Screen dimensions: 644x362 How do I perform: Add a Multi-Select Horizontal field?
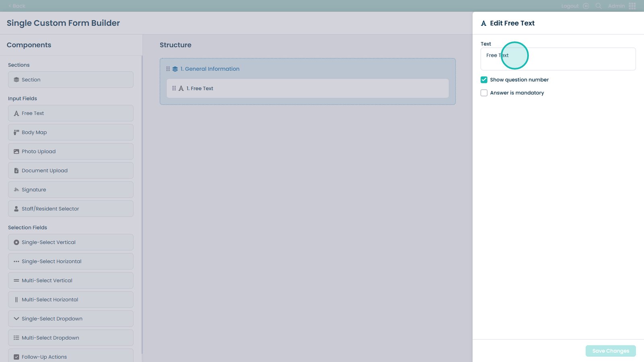pyautogui.click(x=71, y=300)
